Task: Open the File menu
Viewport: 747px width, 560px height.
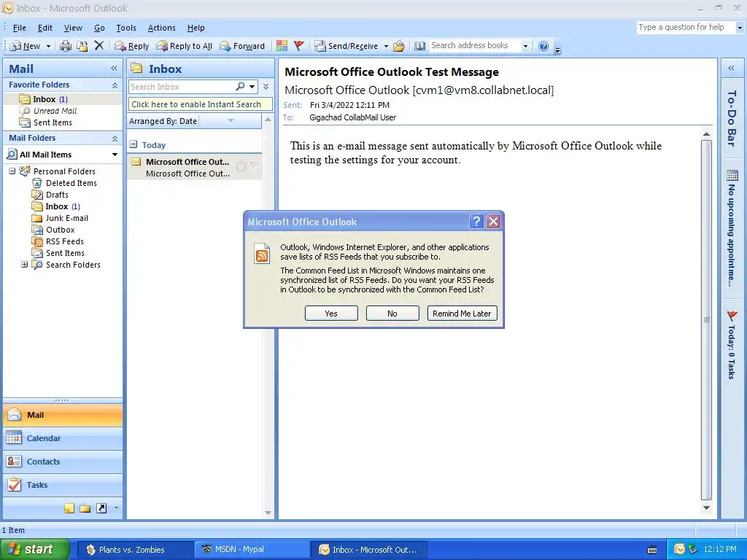Action: click(20, 28)
